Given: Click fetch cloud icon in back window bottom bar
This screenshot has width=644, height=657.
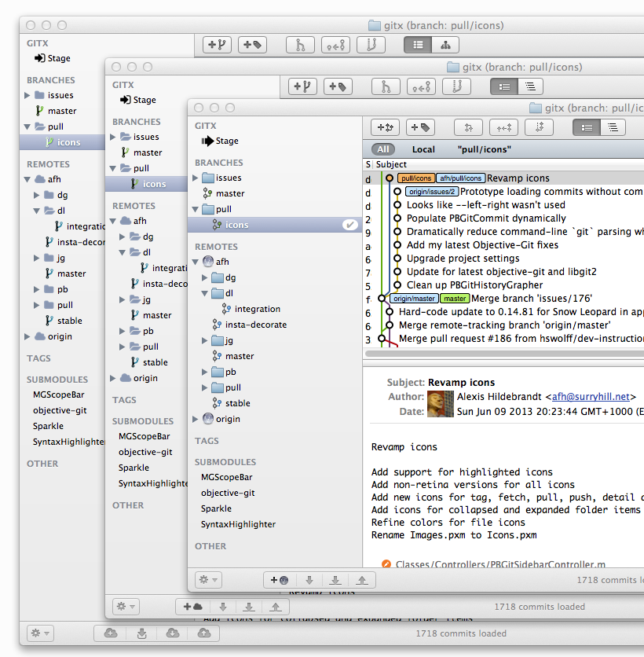Looking at the screenshot, I should point(142,633).
